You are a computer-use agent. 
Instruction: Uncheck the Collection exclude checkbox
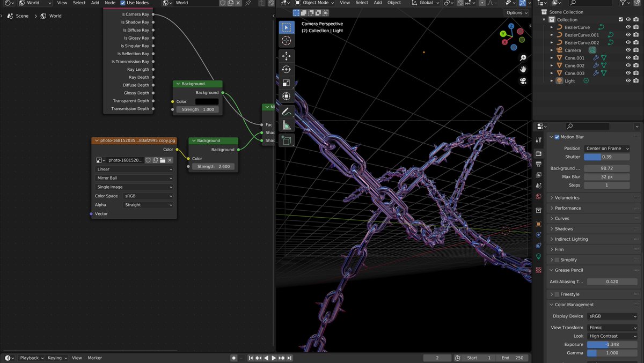pyautogui.click(x=621, y=19)
